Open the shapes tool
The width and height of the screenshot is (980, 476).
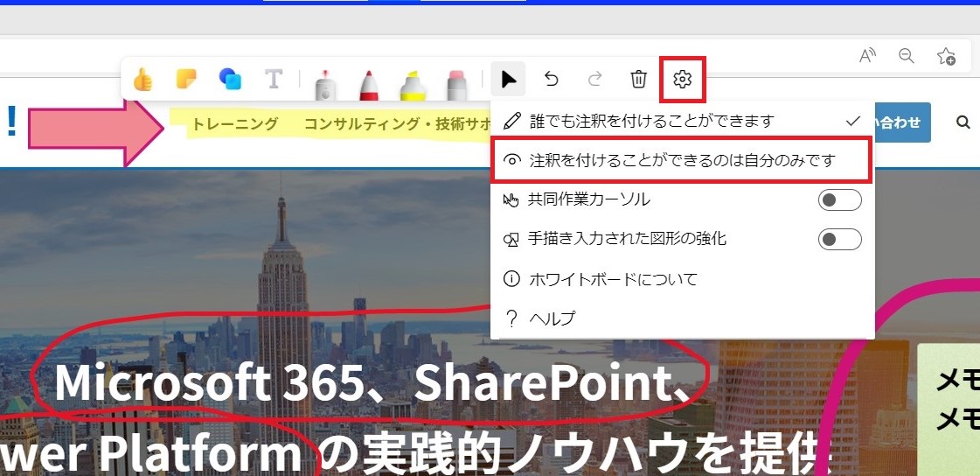click(230, 79)
